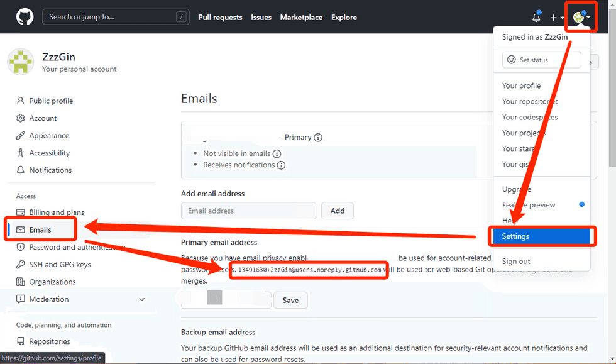Screen dimensions: 616x364
Task: Click the credit card icon for Billing and plans
Action: point(20,212)
